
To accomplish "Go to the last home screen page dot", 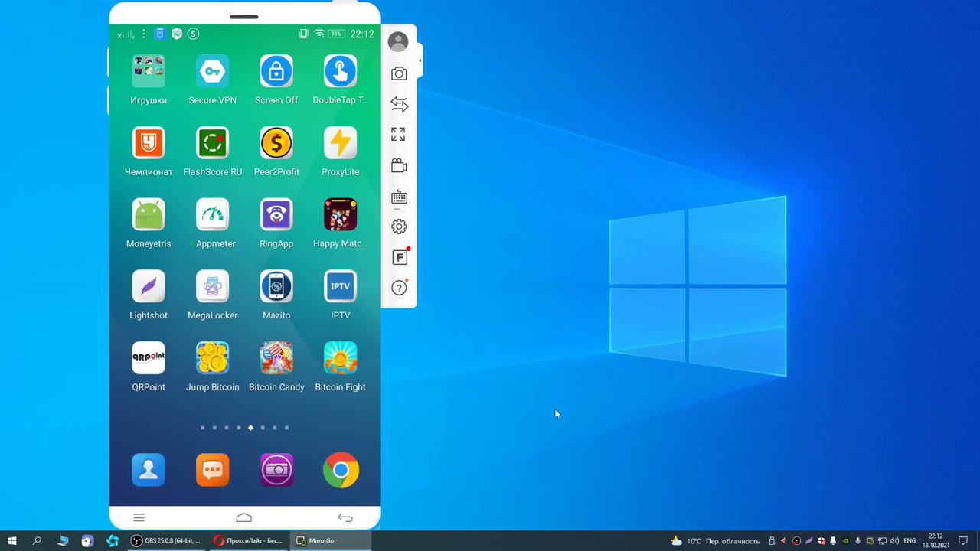I will click(287, 428).
